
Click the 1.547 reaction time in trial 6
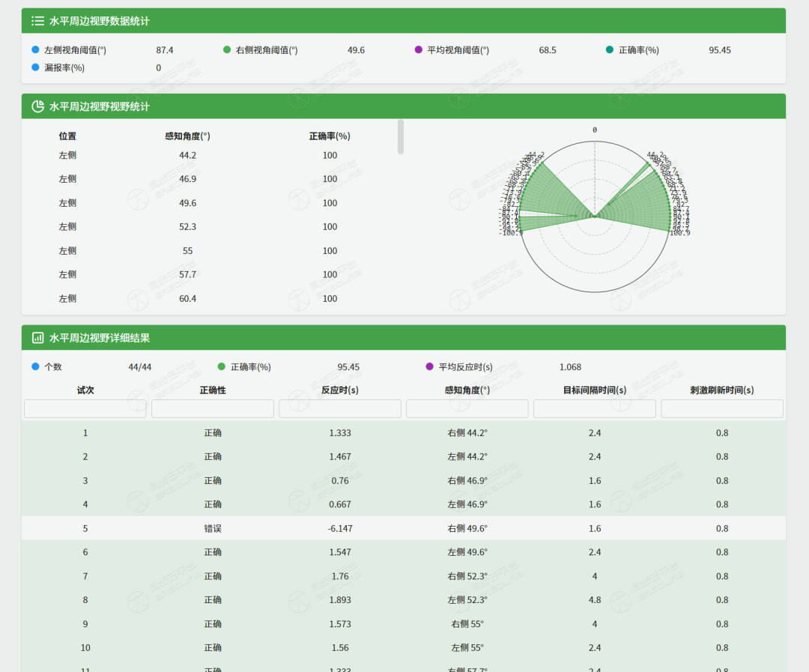pyautogui.click(x=340, y=552)
